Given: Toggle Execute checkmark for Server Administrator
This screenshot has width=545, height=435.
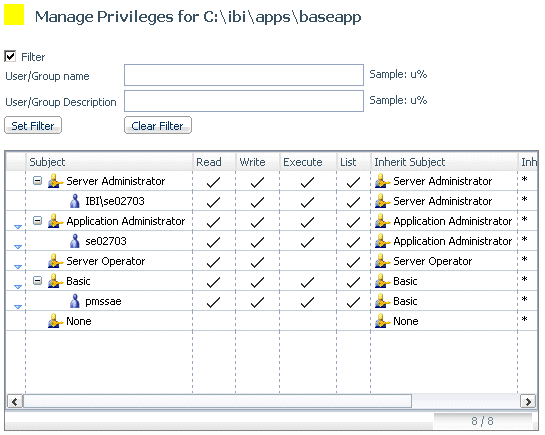Looking at the screenshot, I should coord(307,182).
